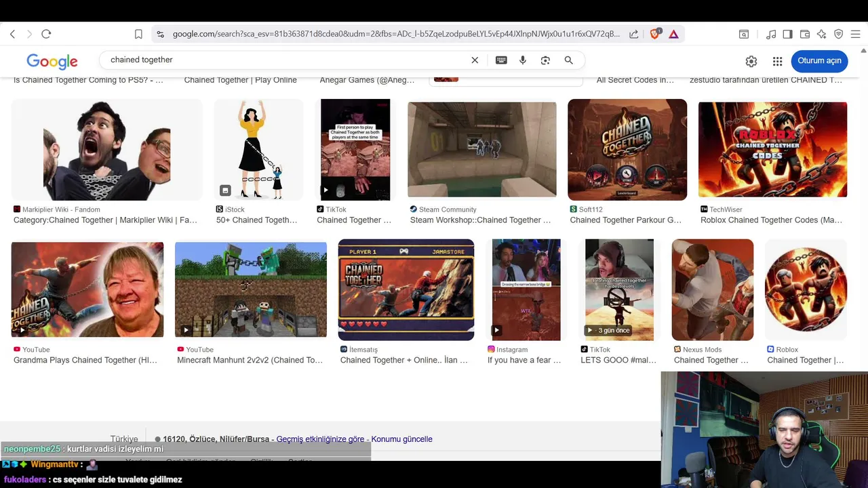Screen dimensions: 868x488
Task: Open the Minecraft Manhunt video thumbnail
Action: 251,289
